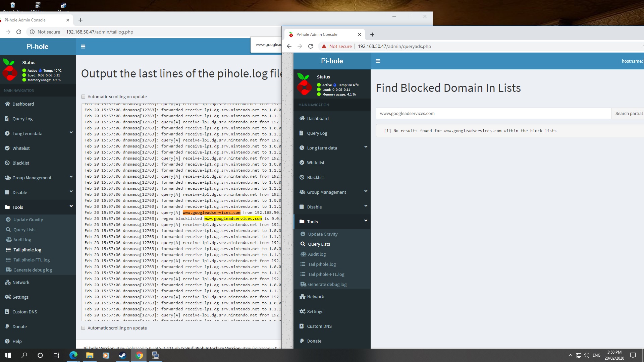Viewport: 644px width, 362px height.
Task: Click hamburger menu icon in right Pi-hole window
Action: pos(378,61)
